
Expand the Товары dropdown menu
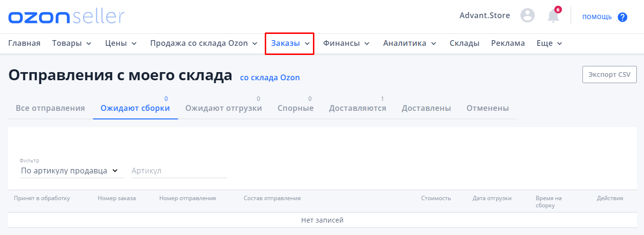[72, 43]
